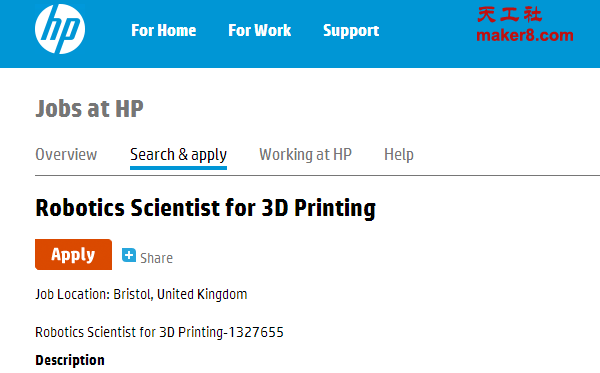Open the For Home menu

pos(163,30)
